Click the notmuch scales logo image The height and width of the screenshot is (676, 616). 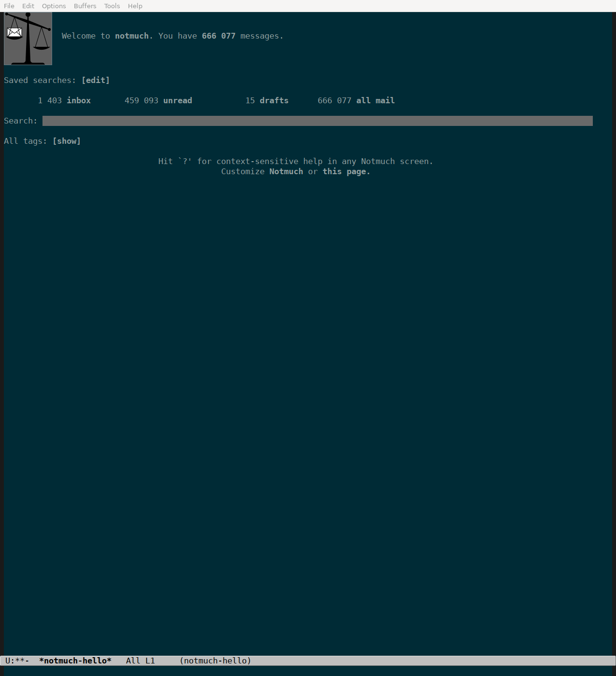click(x=28, y=39)
